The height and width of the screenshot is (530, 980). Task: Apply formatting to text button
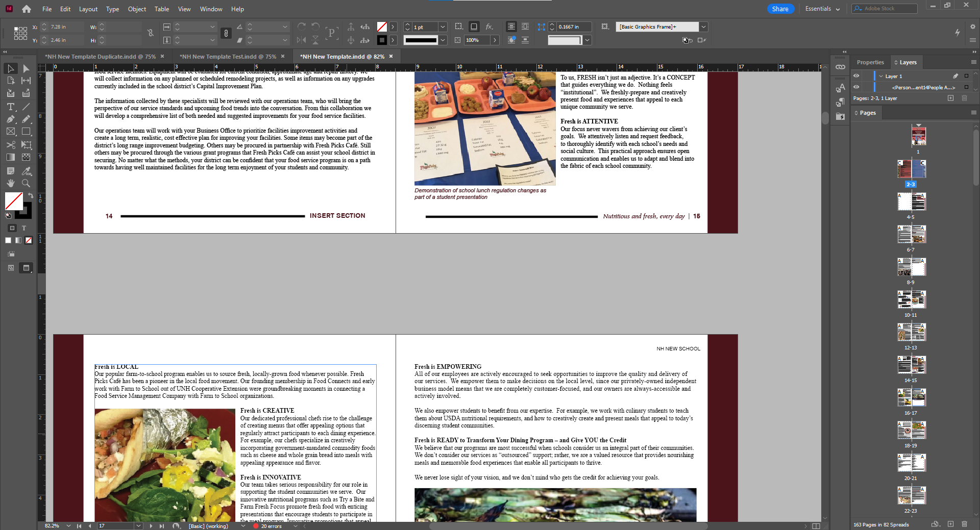pos(24,228)
